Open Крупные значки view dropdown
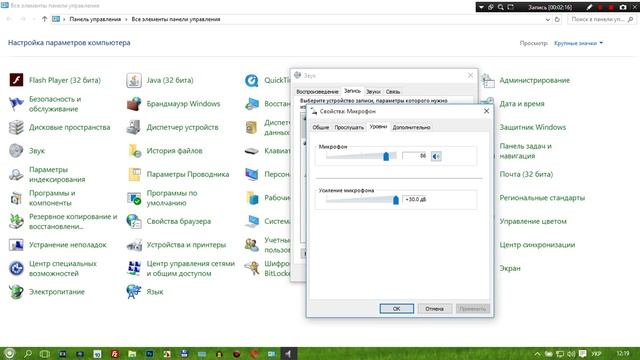This screenshot has height=360, width=640. click(578, 43)
